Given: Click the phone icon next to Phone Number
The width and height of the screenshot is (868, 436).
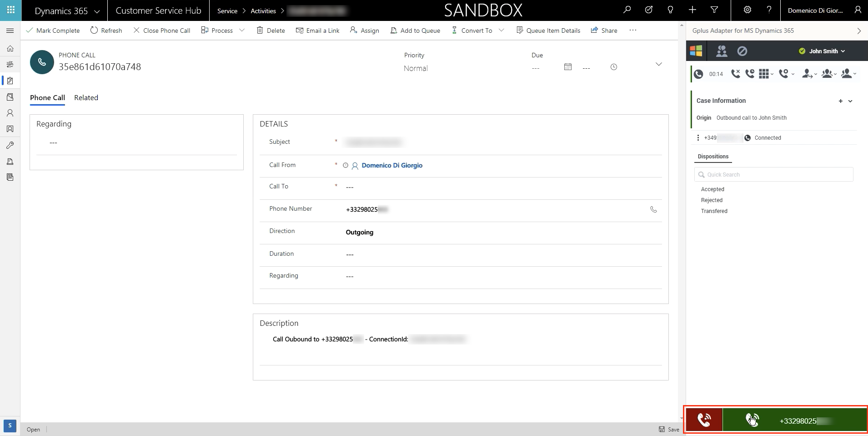Looking at the screenshot, I should (x=653, y=209).
